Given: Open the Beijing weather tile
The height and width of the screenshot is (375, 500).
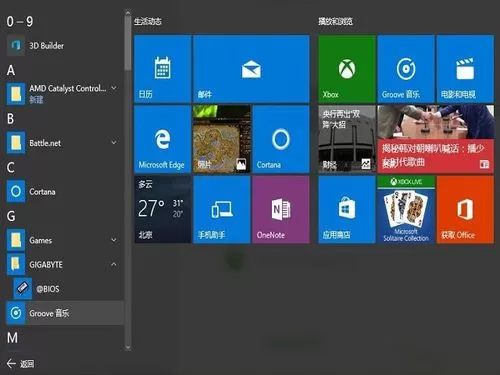Looking at the screenshot, I should pyautogui.click(x=162, y=210).
